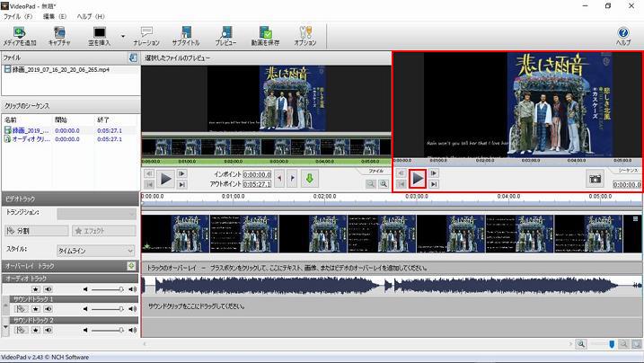Open プレビュー (Preview) from toolbar
This screenshot has height=363, width=644.
tap(225, 36)
